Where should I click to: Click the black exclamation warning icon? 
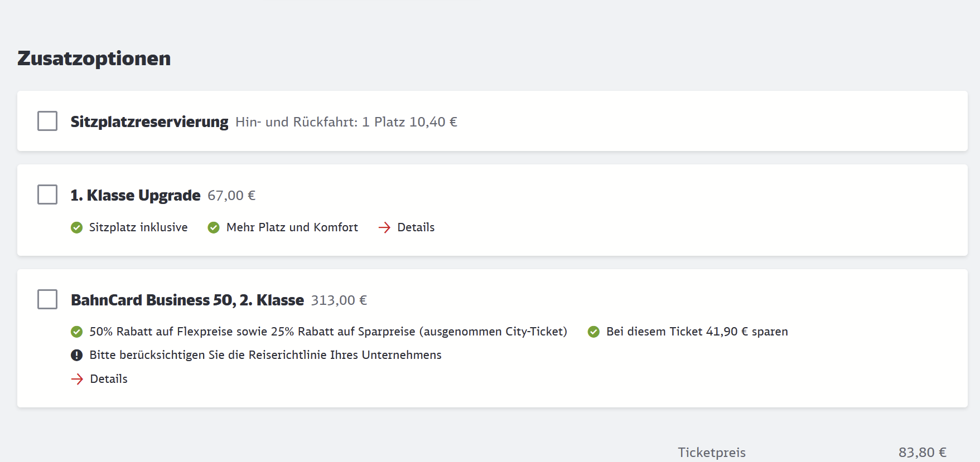(77, 355)
